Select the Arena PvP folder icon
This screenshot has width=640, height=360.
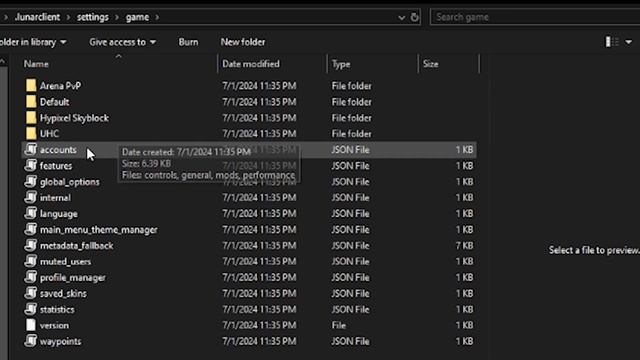[x=31, y=86]
